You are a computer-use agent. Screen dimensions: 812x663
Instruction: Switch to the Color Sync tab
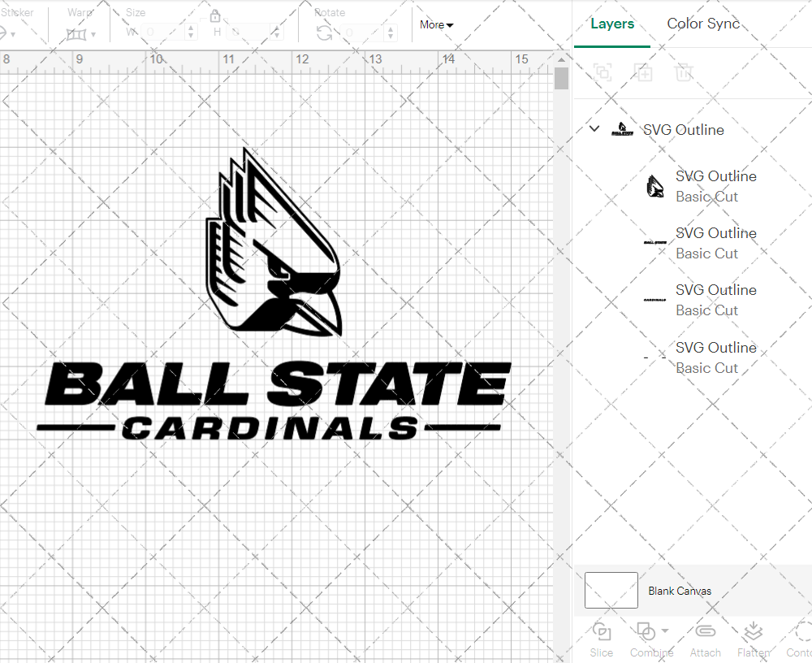coord(703,24)
